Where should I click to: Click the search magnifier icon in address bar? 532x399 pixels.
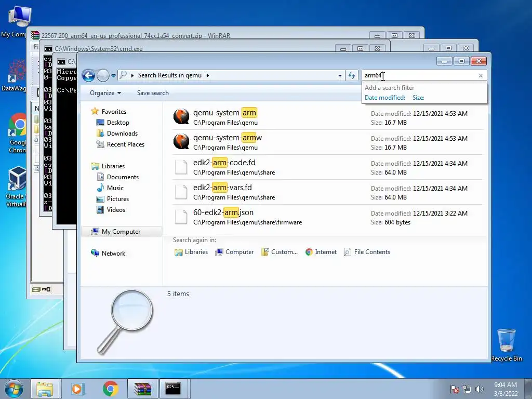(x=124, y=75)
